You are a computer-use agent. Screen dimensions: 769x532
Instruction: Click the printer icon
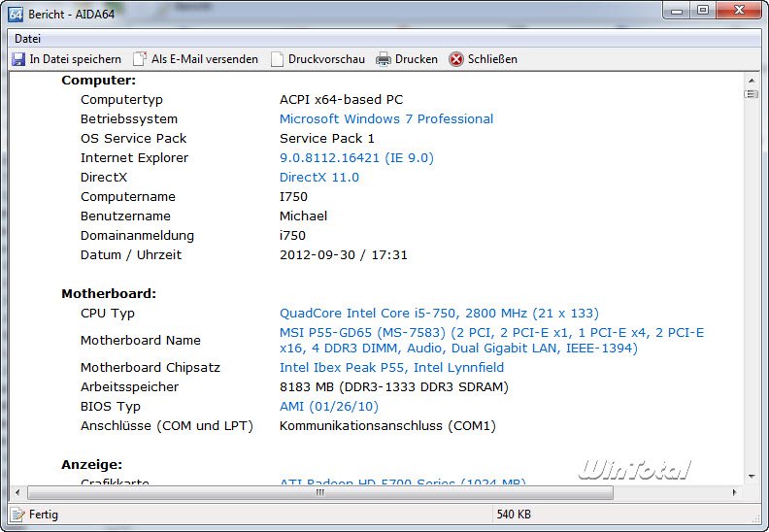[384, 59]
